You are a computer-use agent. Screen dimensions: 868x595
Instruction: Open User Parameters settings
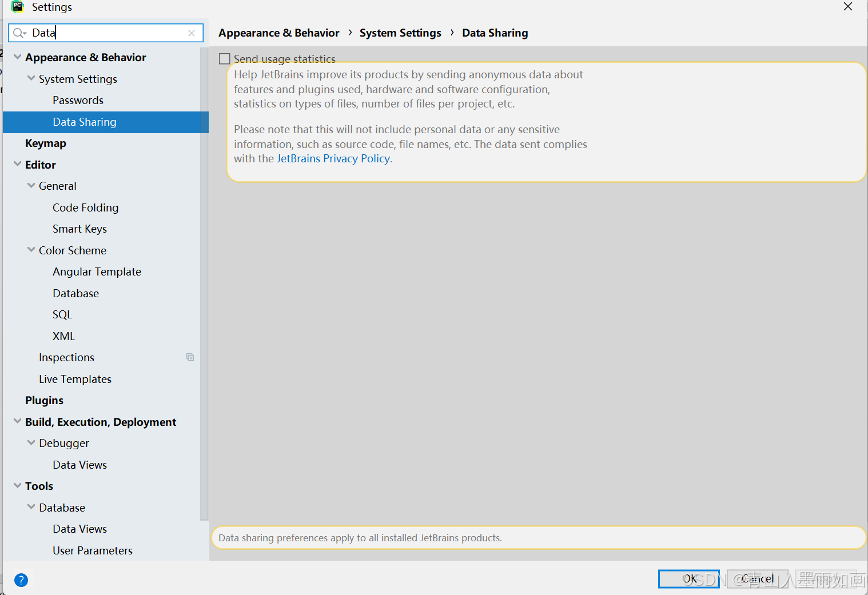tap(93, 550)
